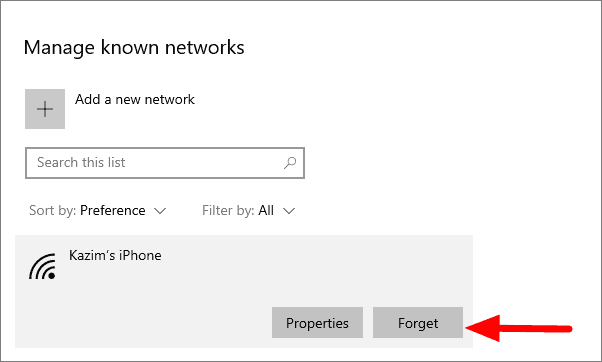Click the word Search inside the search box
602x362 pixels.
click(x=58, y=162)
